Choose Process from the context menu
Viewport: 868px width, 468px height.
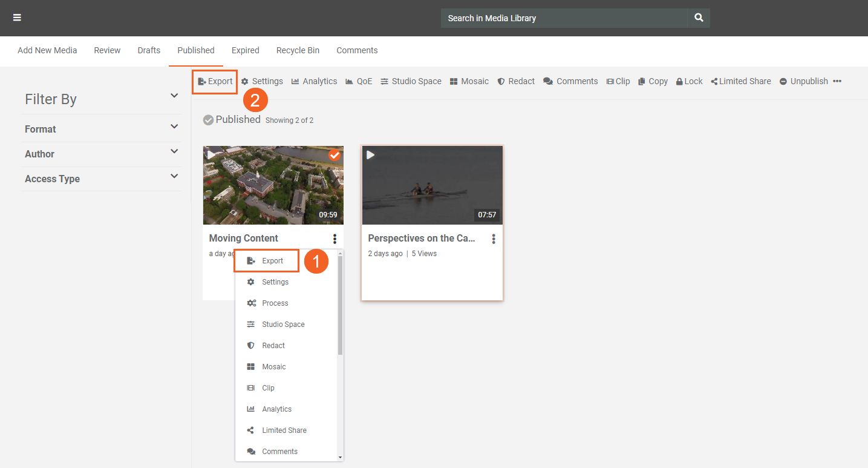[x=275, y=303]
